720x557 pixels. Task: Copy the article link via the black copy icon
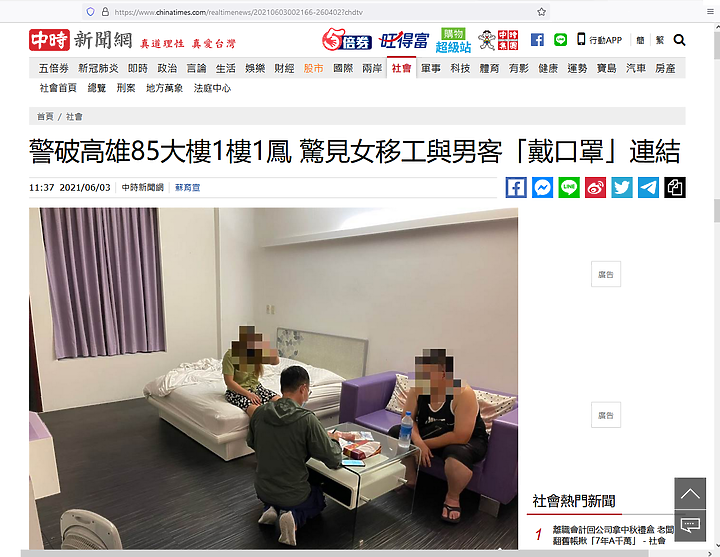(675, 188)
